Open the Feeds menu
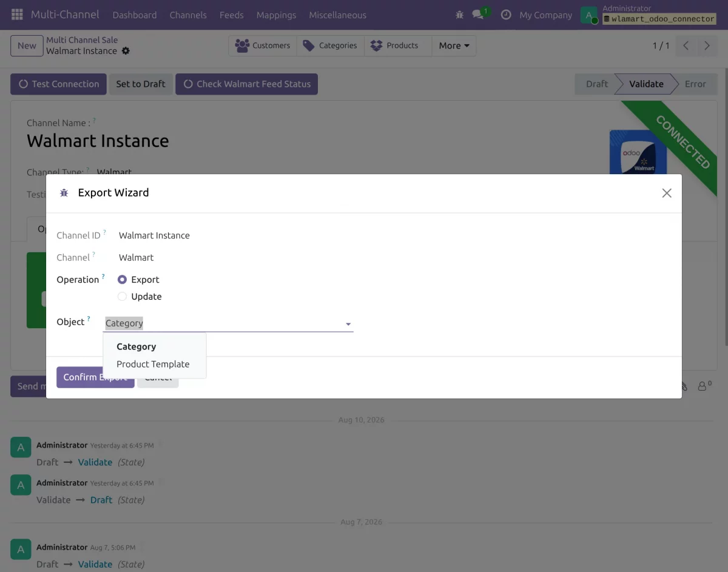 coord(231,15)
